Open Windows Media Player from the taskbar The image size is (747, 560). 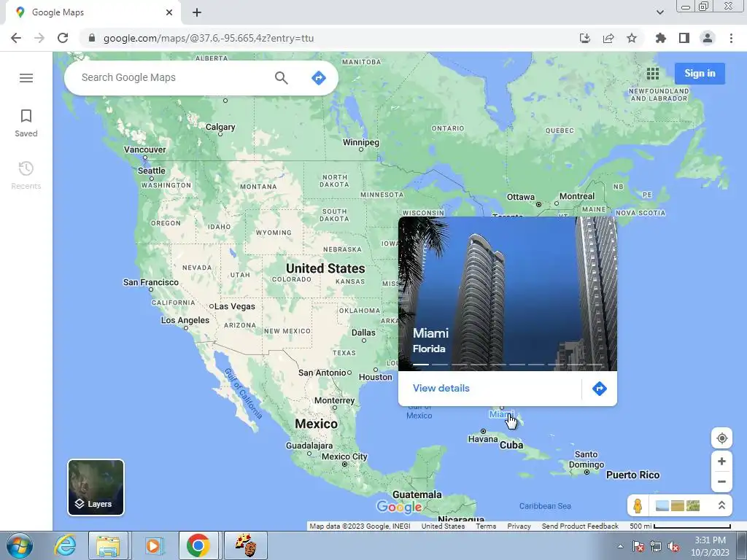pos(153,545)
